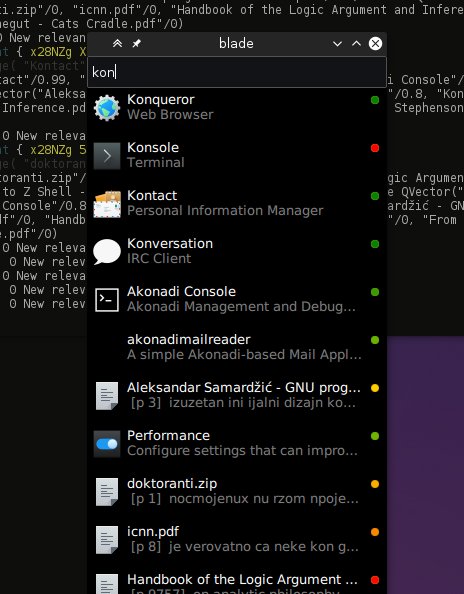Click the green dot next to Kontact
Viewport: 464px width, 594px height.
click(x=375, y=196)
